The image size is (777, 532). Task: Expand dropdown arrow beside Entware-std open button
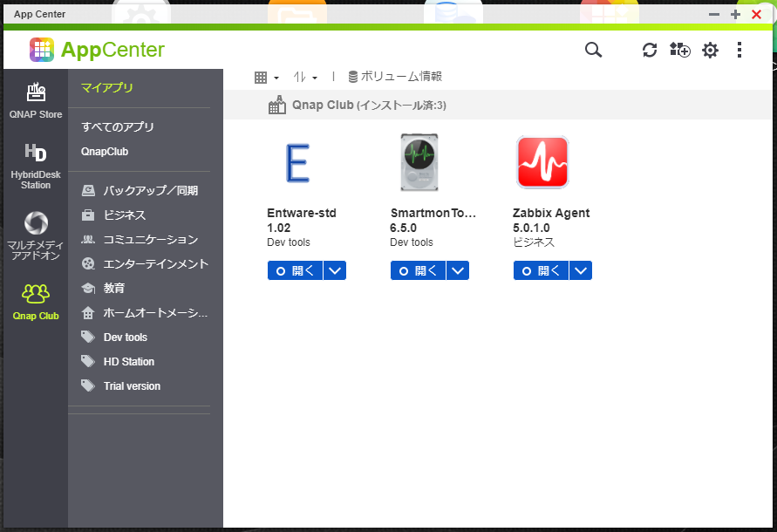[x=335, y=271]
